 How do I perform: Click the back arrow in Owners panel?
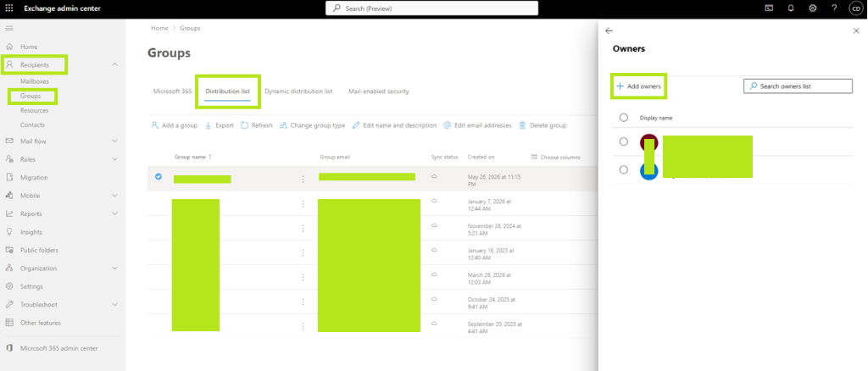(x=609, y=31)
